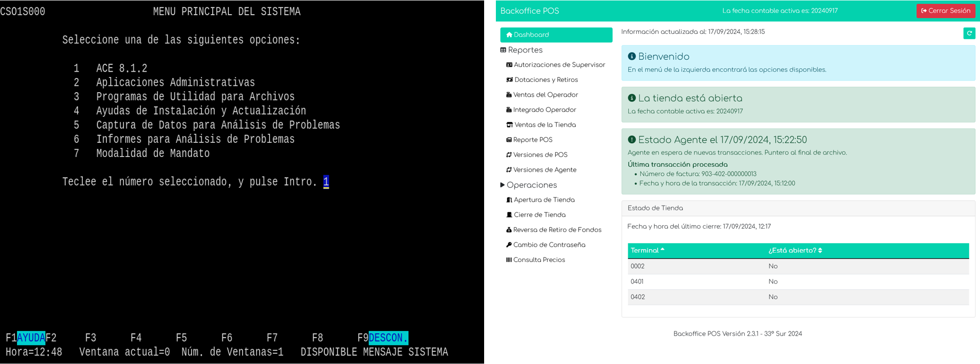Open Autorizaciones de Supervisor report

559,65
